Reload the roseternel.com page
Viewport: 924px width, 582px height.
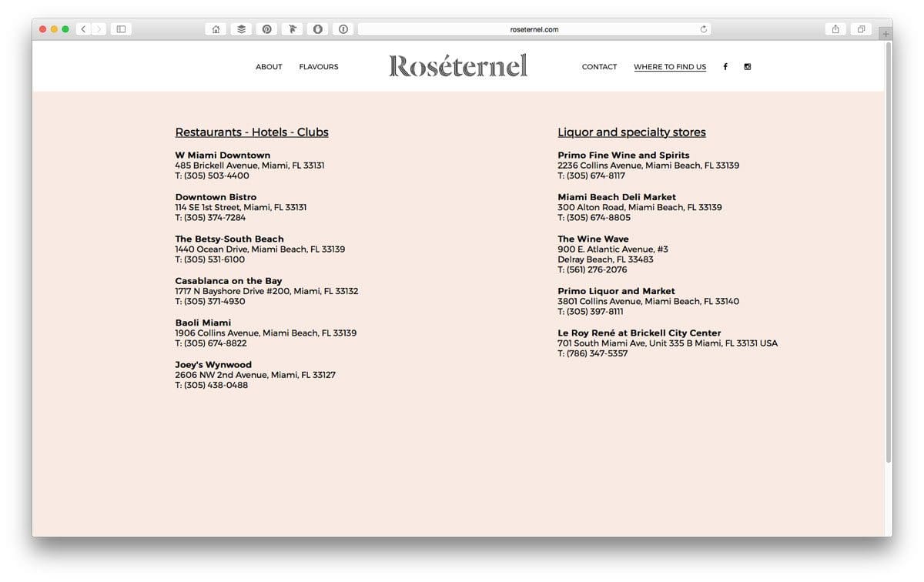click(703, 29)
